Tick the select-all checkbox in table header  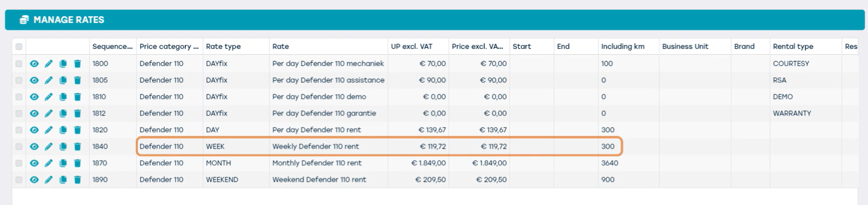pos(19,47)
